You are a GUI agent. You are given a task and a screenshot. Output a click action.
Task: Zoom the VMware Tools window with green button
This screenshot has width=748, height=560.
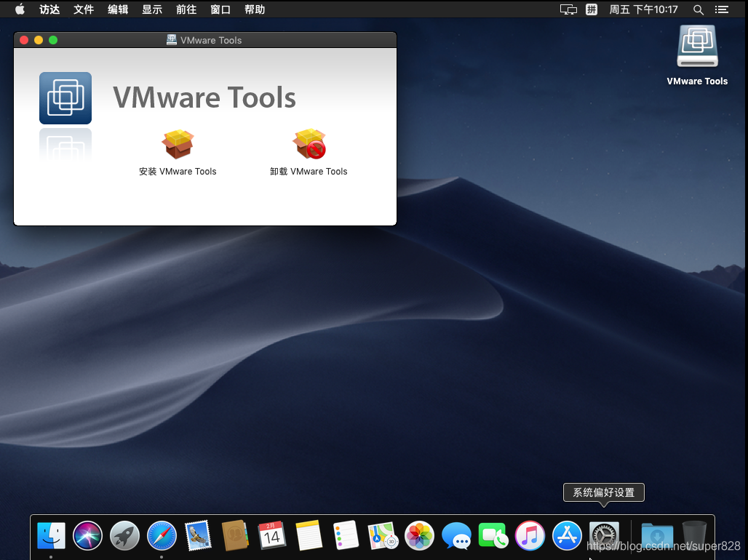pos(53,40)
